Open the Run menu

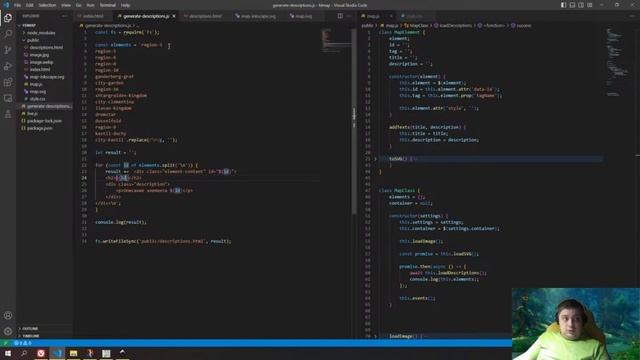click(x=91, y=5)
